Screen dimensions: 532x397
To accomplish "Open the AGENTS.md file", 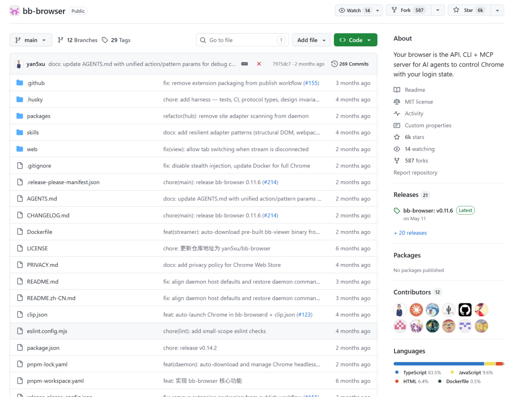I will tap(42, 198).
